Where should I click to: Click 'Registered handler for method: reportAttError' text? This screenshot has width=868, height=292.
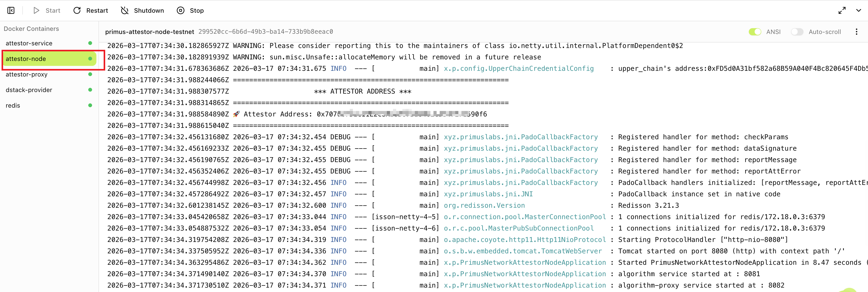point(709,171)
